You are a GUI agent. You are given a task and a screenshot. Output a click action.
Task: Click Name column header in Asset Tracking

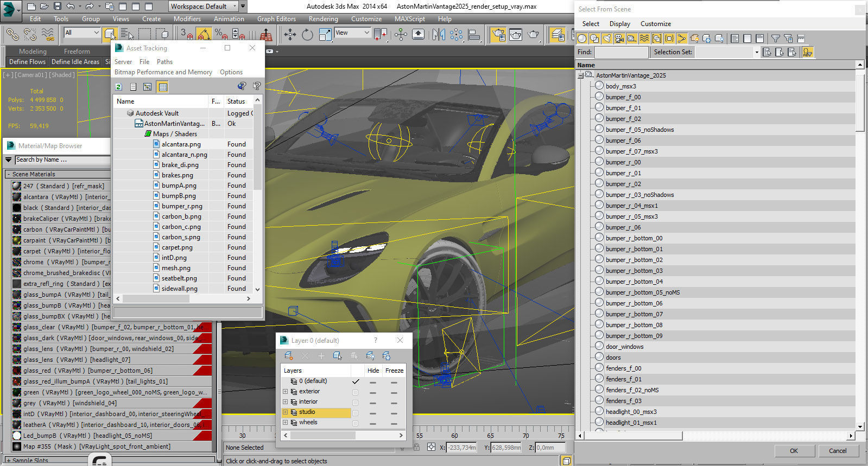[161, 101]
